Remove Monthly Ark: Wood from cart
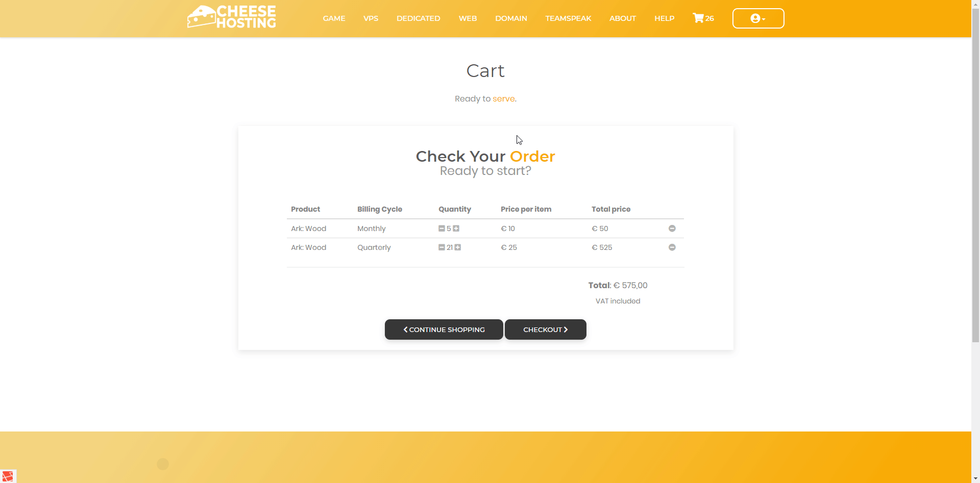This screenshot has width=980, height=483. point(672,228)
